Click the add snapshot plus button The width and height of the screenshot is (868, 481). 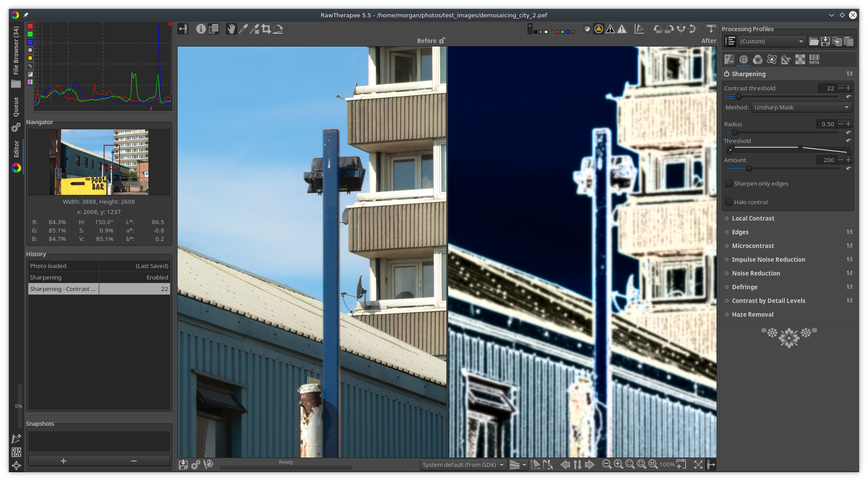tap(63, 461)
